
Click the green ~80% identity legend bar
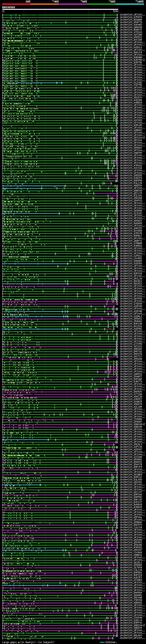(101, 4)
